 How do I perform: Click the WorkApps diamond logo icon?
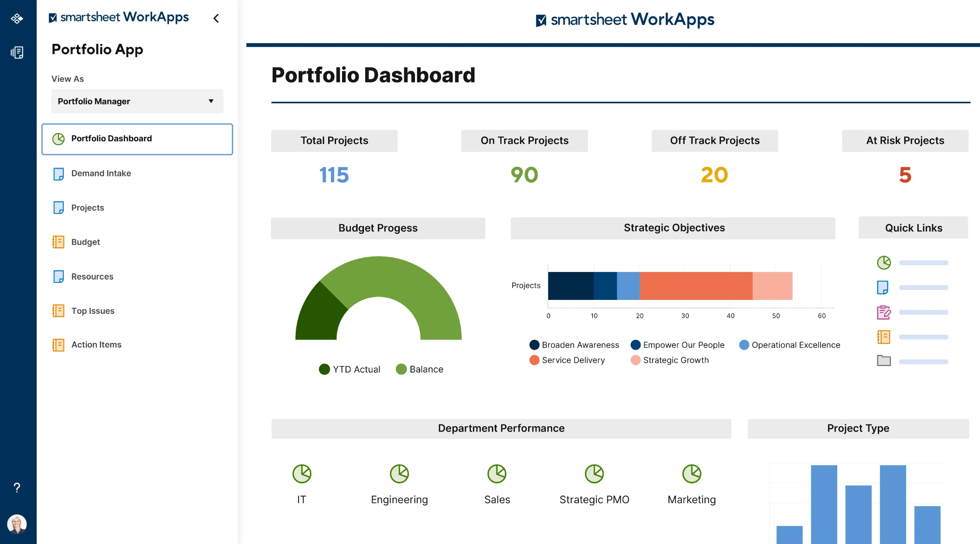(17, 18)
